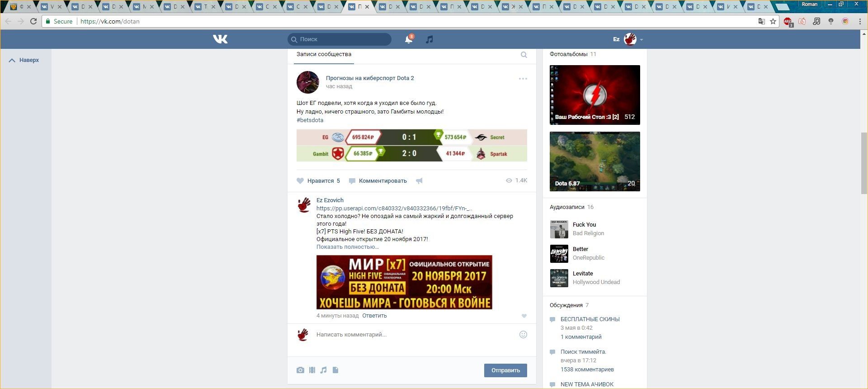Expand comment with Показать полностью
Viewport: 868px width, 389px height.
(348, 247)
